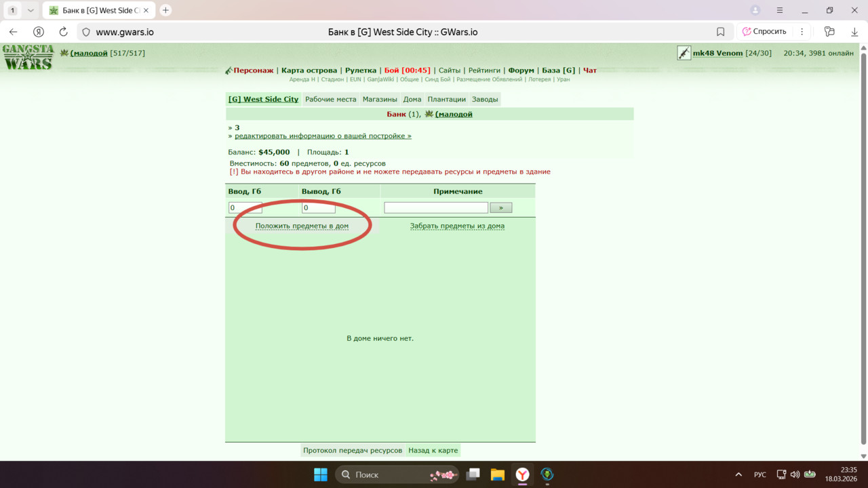Open the Лотерея submenu link
868x488 pixels.
(x=540, y=79)
